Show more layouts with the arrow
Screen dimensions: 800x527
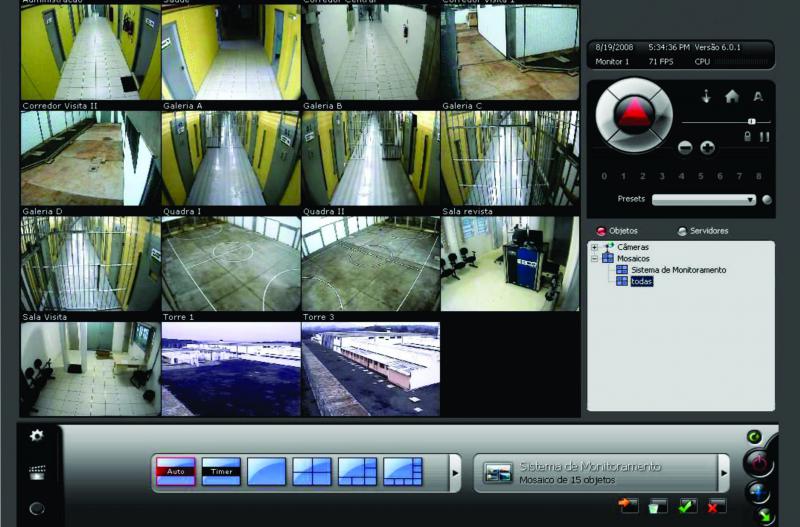(455, 472)
